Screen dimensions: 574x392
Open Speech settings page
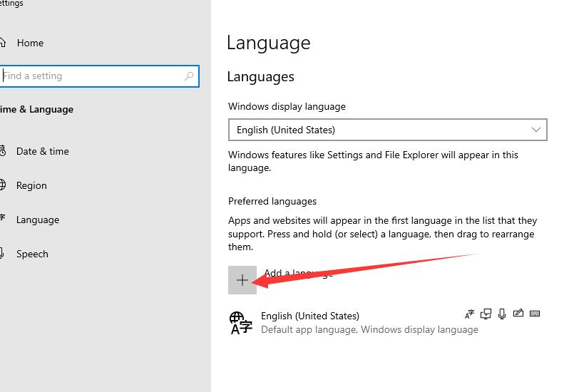32,254
